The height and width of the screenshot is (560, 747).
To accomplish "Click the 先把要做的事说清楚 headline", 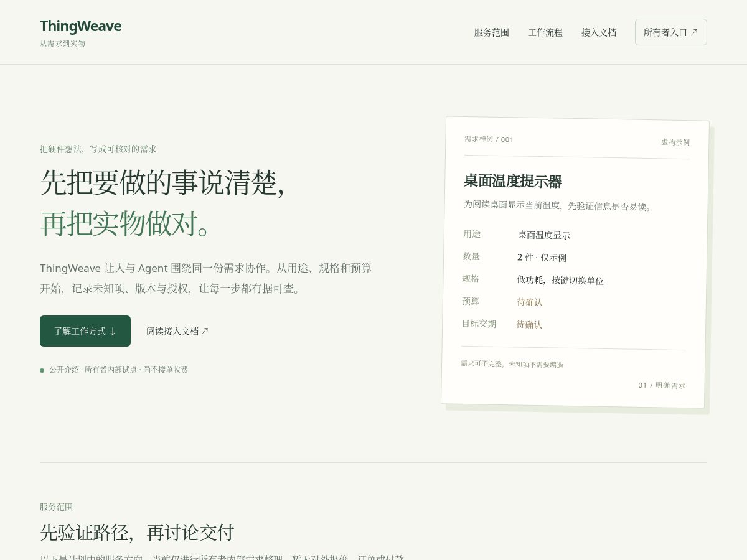I will click(x=162, y=182).
